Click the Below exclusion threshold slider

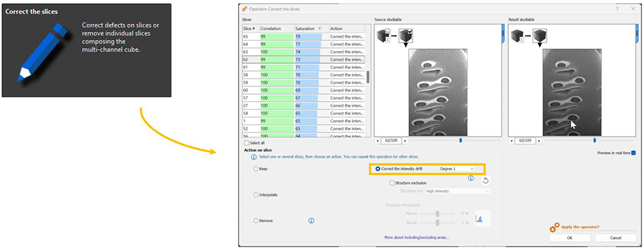[437, 222]
